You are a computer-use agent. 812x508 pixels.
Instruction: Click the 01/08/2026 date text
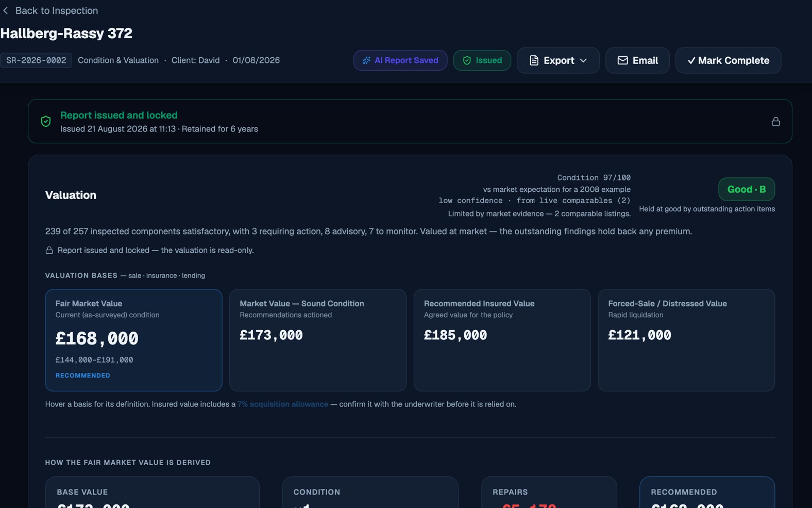tap(256, 60)
